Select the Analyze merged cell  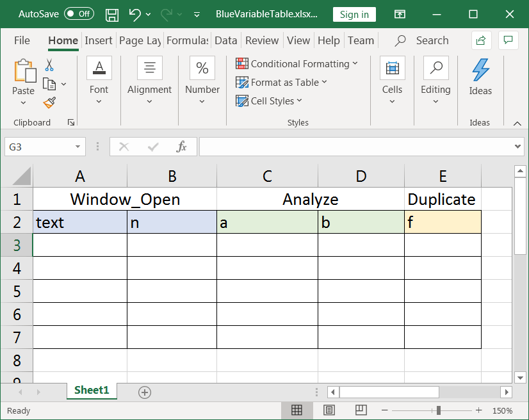click(x=311, y=199)
